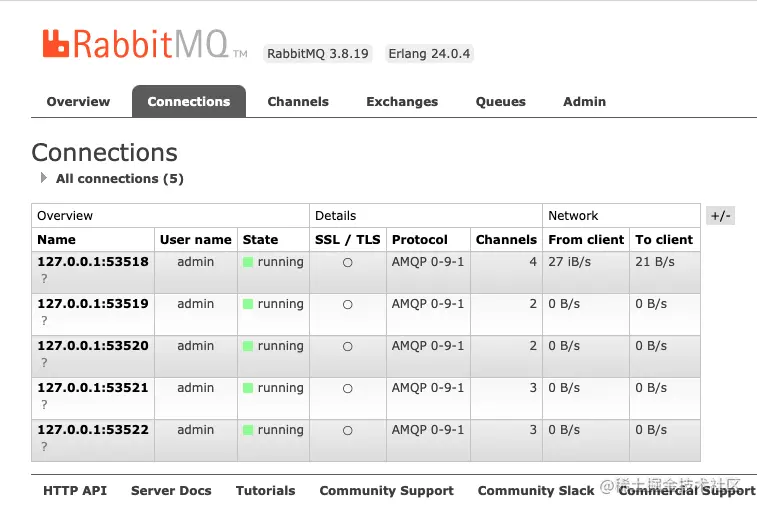Open the Community Support link

click(387, 491)
